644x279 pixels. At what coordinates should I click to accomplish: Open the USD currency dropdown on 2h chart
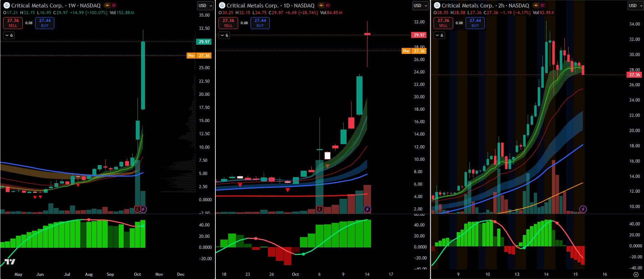635,6
